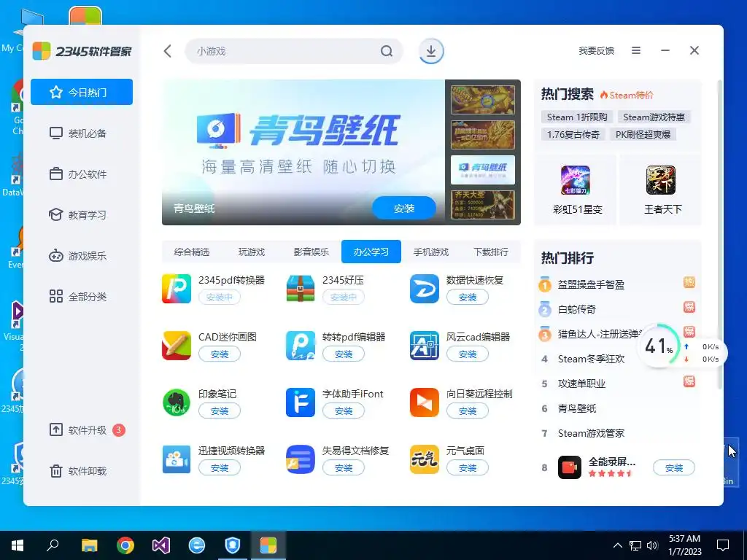Click the 2345软件管家 logo

(82, 51)
